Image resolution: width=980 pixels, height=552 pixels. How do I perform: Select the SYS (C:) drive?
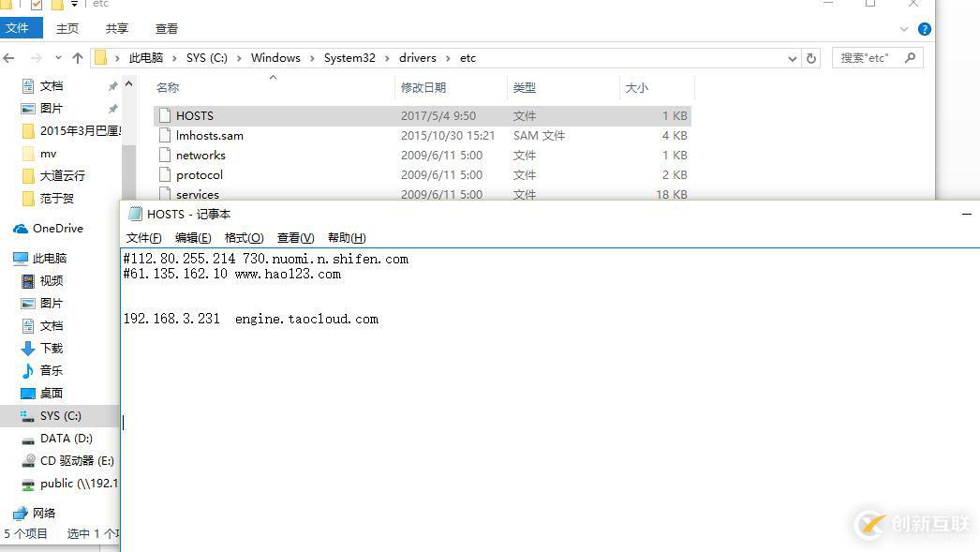60,416
